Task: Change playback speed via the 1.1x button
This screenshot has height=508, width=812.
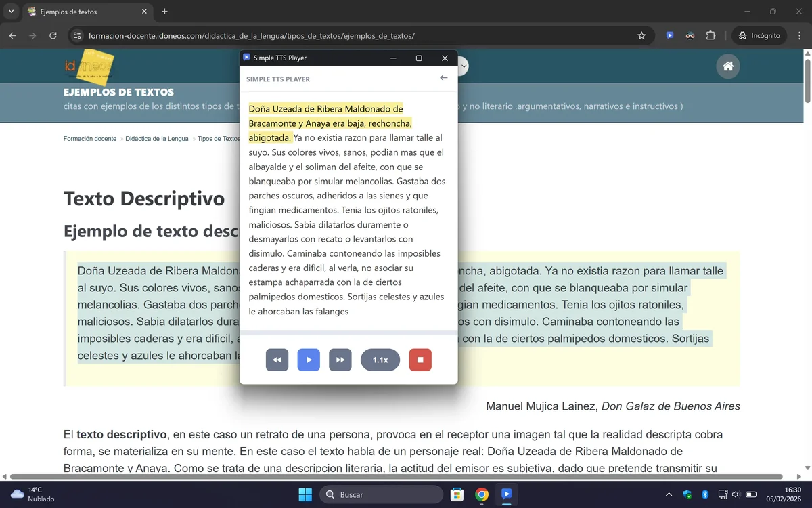Action: coord(380,360)
